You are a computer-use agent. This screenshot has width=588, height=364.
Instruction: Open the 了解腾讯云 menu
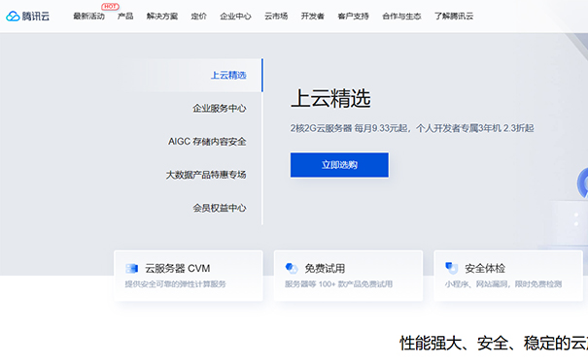(454, 17)
